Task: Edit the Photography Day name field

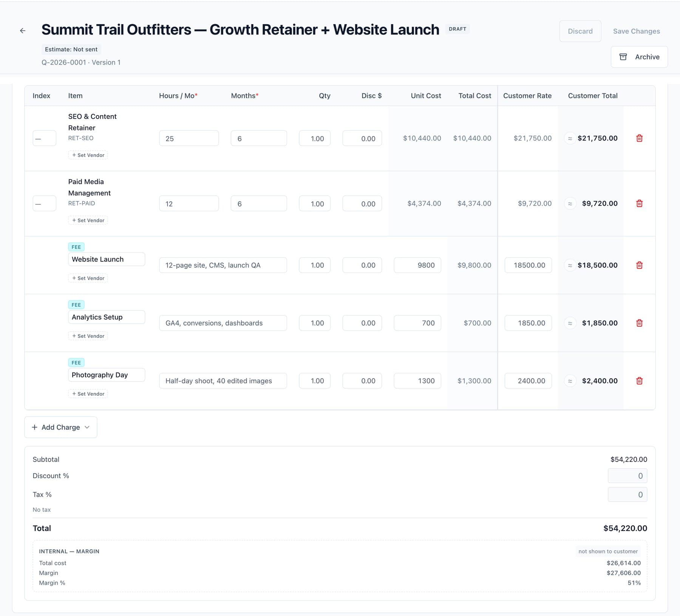Action: click(107, 375)
